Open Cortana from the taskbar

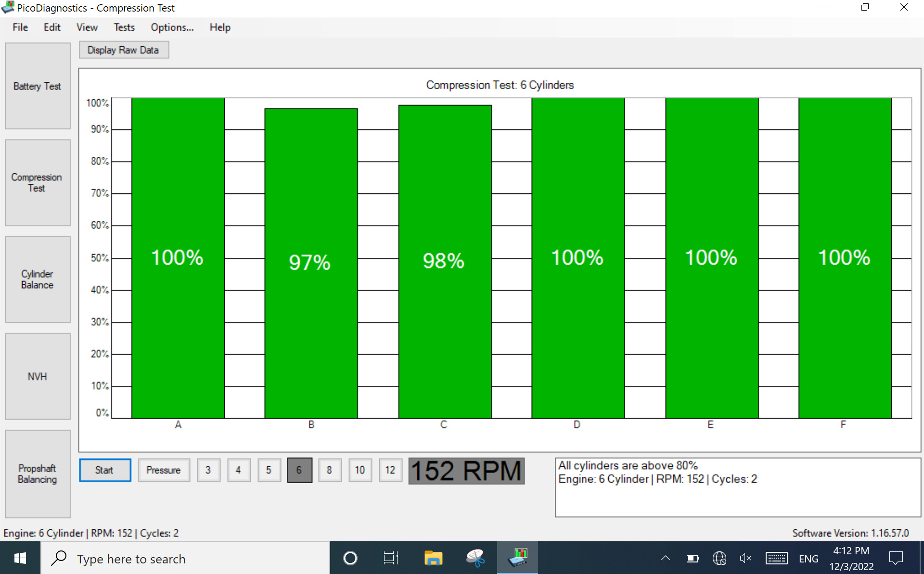tap(350, 558)
